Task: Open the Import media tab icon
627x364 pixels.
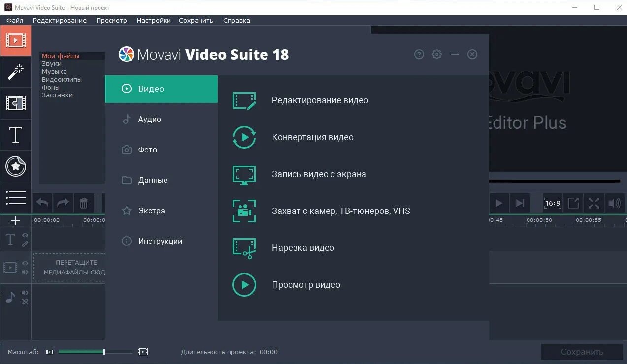Action: pos(15,40)
